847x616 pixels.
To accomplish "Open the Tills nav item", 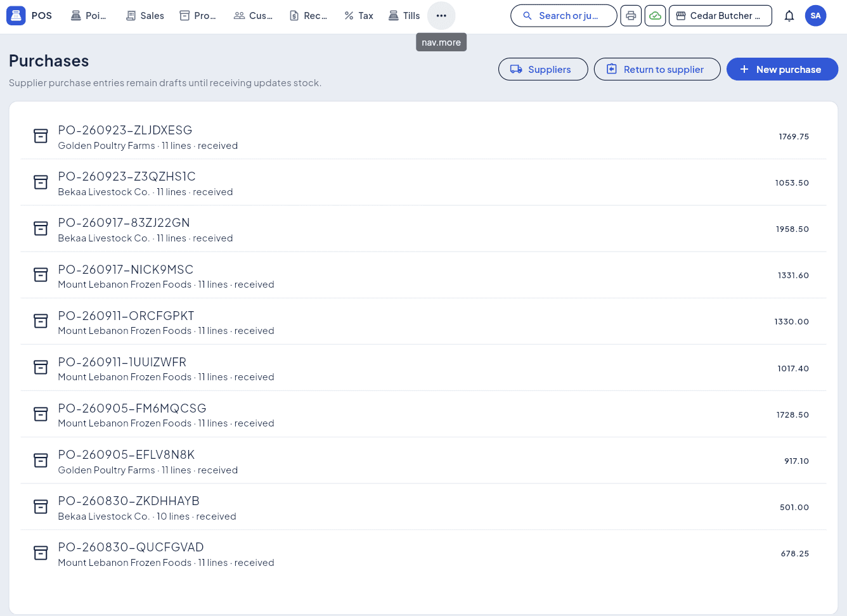I will pos(404,16).
